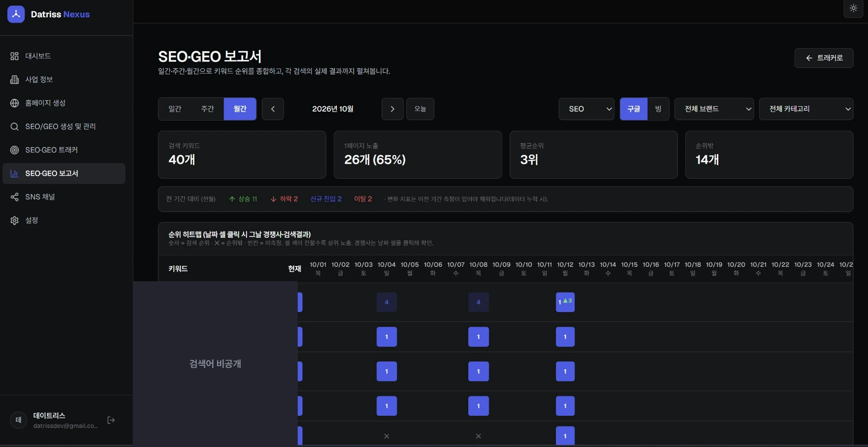
Task: Open 대시보드 menu item
Action: [64, 56]
